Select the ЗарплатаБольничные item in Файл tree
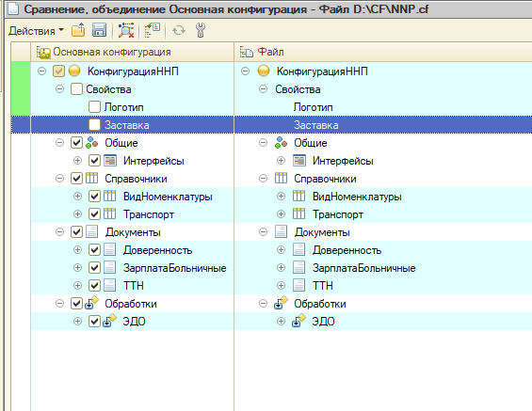Viewport: 532px width, 411px height. point(364,268)
